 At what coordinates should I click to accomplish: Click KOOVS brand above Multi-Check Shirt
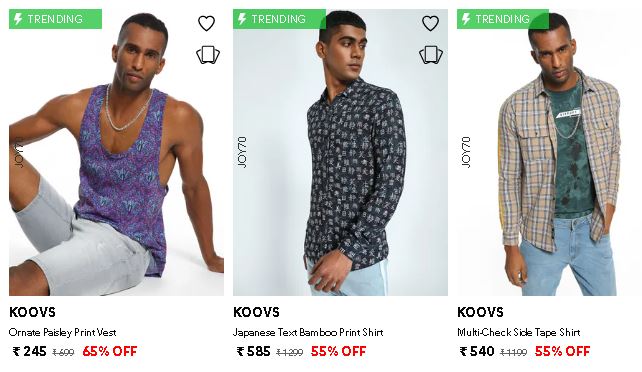pos(480,312)
